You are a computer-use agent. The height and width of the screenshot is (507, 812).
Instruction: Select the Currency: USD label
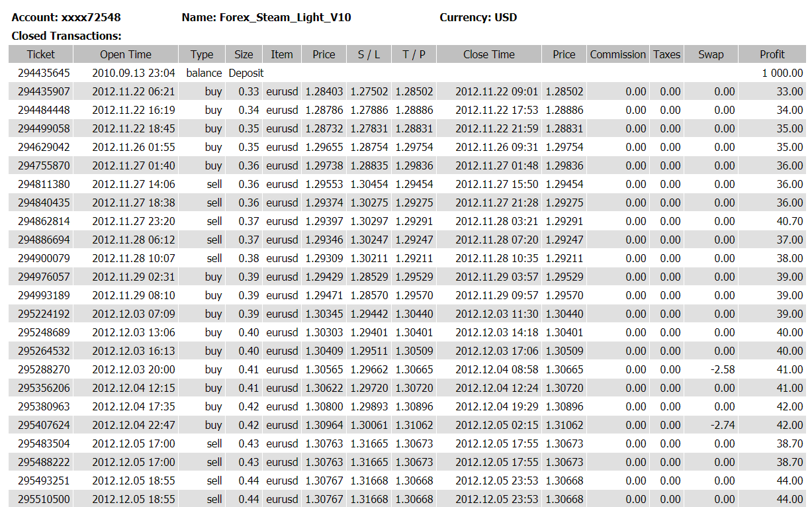tap(478, 18)
